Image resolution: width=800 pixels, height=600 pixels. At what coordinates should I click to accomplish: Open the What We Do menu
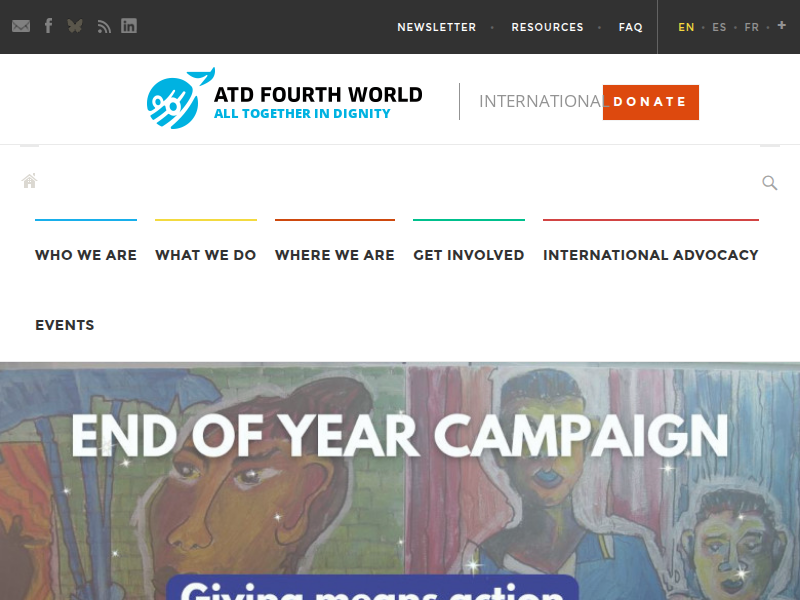point(206,255)
